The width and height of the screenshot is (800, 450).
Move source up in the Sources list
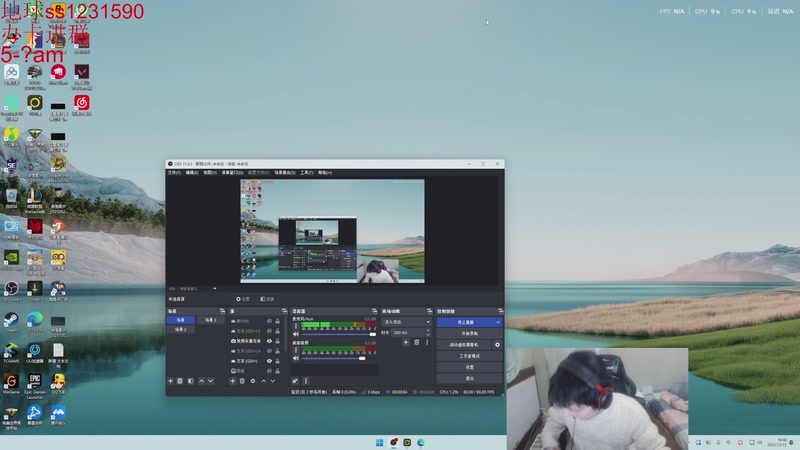(x=263, y=381)
